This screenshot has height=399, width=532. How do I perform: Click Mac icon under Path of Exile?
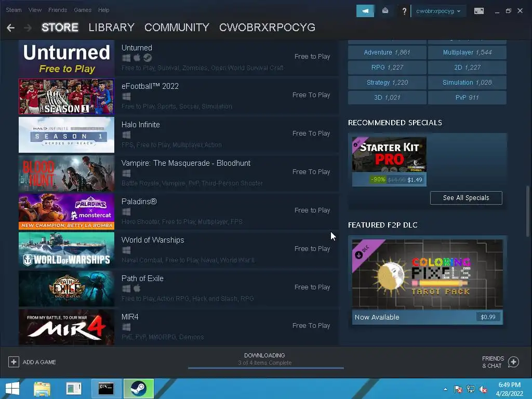[137, 288]
